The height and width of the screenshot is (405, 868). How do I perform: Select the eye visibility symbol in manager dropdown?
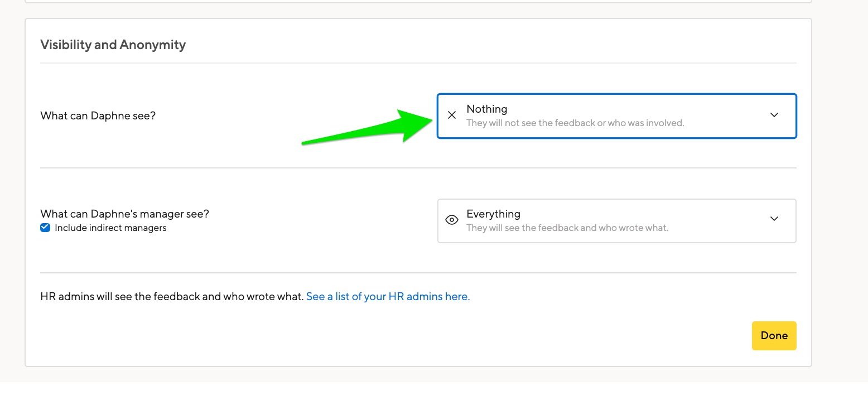point(452,220)
